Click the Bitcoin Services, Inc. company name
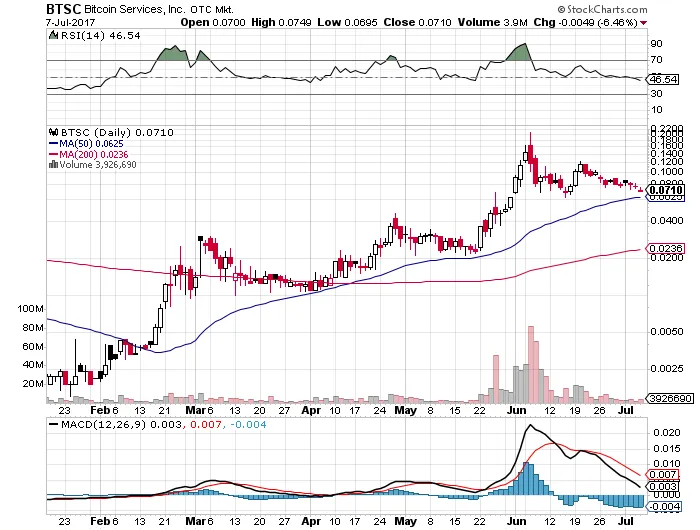This screenshot has height=530, width=700. (136, 9)
